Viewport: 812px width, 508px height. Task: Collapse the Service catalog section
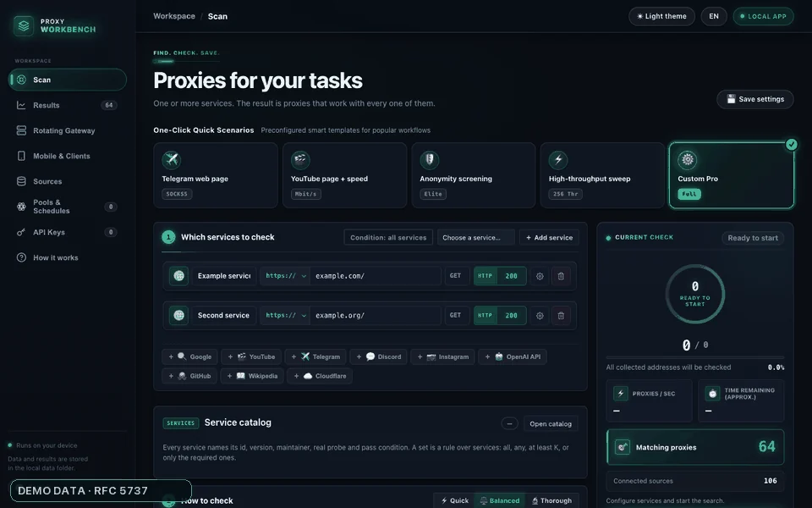point(509,423)
